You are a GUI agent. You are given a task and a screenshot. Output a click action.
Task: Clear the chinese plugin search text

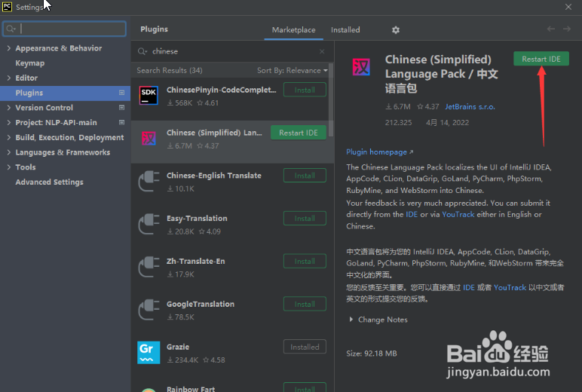(322, 51)
